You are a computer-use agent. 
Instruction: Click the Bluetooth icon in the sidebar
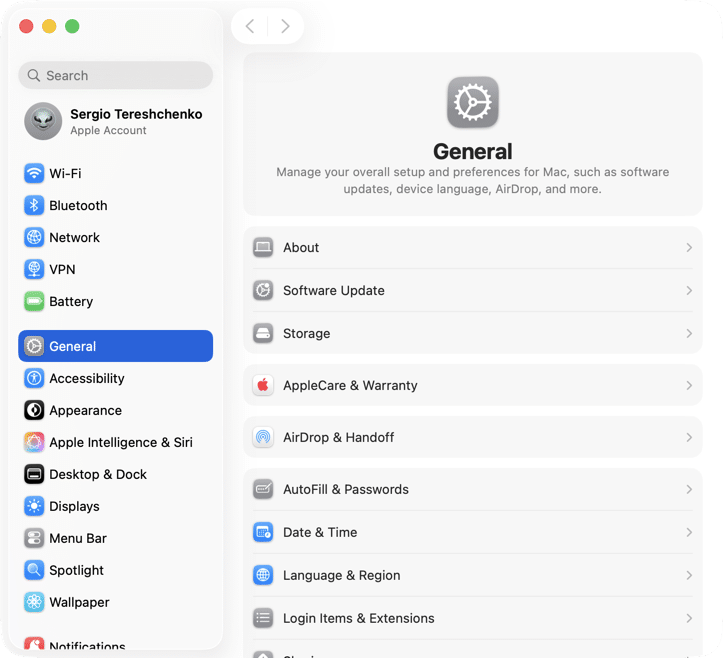coord(34,205)
